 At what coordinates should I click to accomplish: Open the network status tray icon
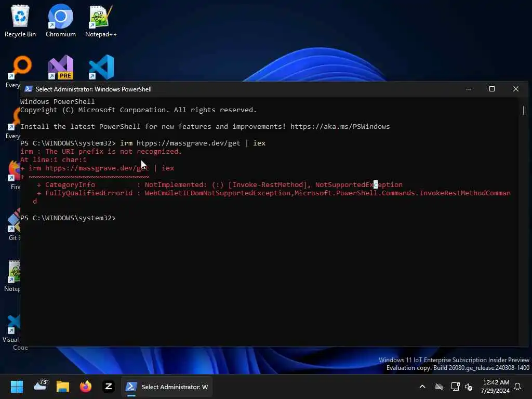(x=455, y=387)
